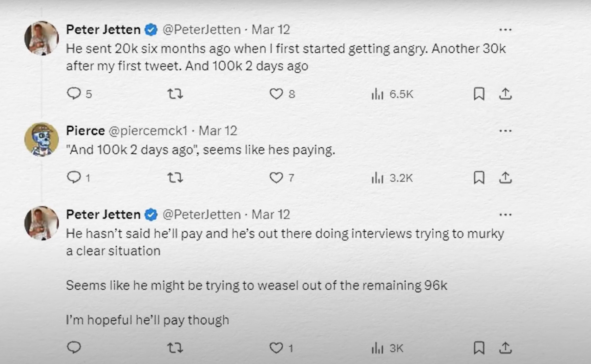Click the @PeterJetten handle on first tweet

(x=202, y=30)
